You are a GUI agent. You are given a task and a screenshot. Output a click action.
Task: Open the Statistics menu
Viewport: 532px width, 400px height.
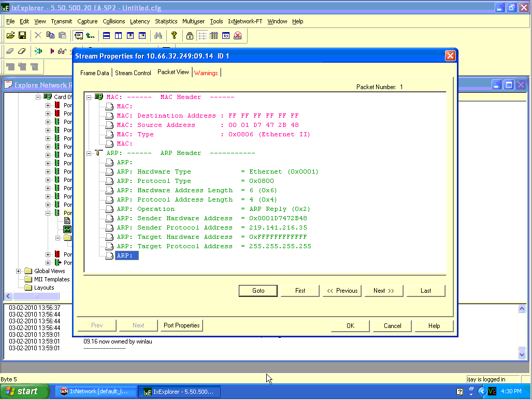click(166, 21)
